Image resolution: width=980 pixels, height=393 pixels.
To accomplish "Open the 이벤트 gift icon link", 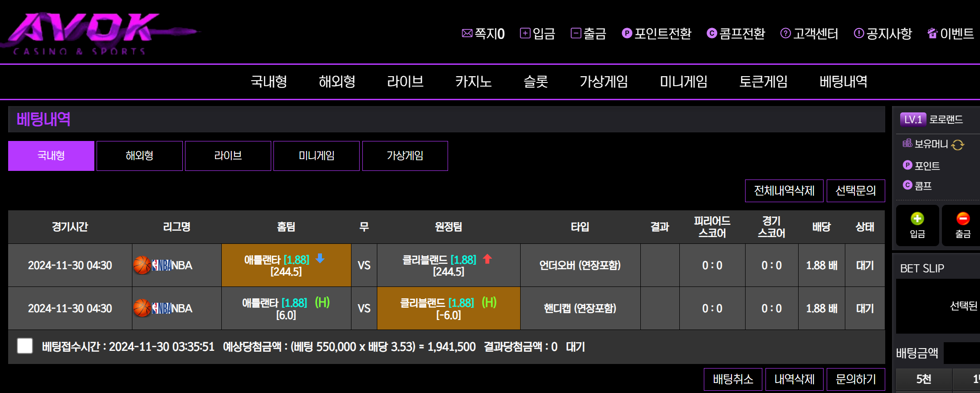I will coord(932,33).
